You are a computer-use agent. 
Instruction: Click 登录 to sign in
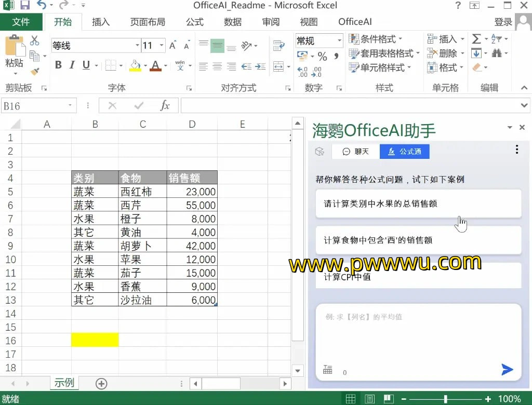[503, 22]
